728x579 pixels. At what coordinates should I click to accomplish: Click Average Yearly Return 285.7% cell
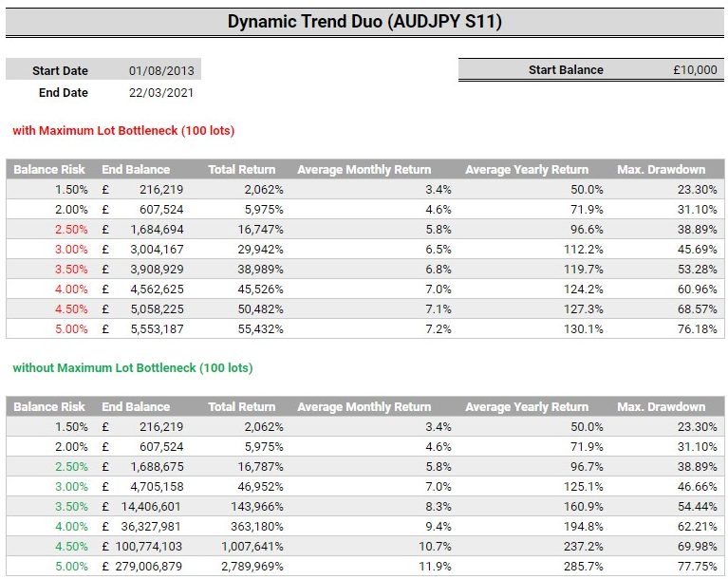[584, 567]
